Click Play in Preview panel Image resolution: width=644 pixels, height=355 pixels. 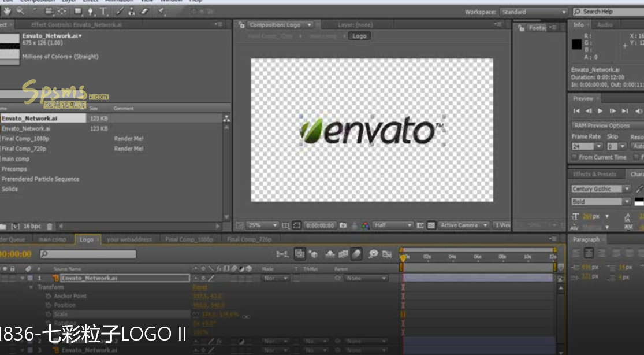coord(600,111)
